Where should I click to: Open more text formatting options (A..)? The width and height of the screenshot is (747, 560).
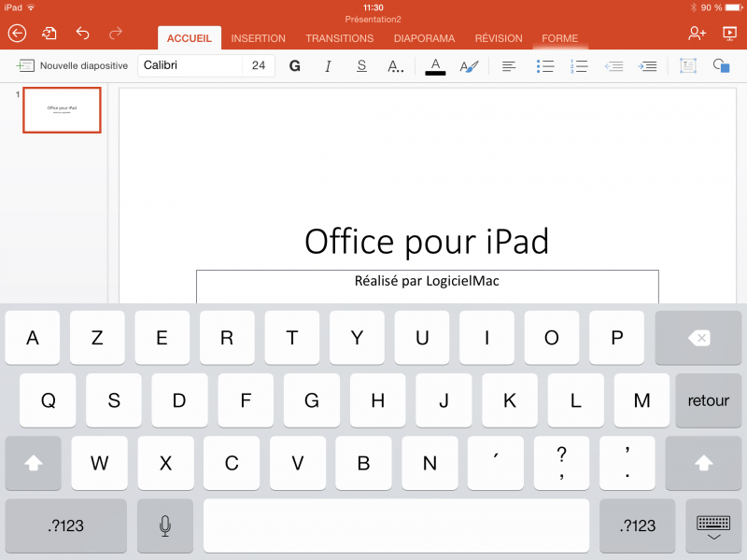tap(395, 65)
